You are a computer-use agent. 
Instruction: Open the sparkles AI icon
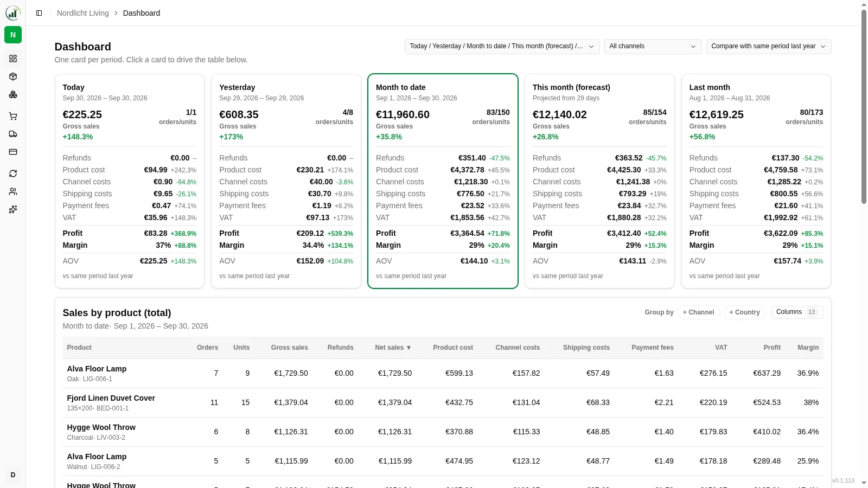13,209
